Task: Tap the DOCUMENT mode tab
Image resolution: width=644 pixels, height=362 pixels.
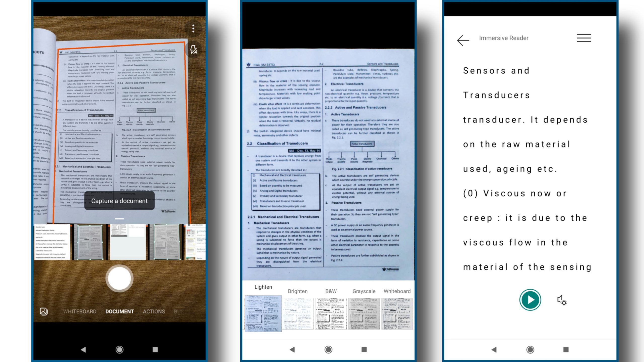Action: pyautogui.click(x=119, y=311)
